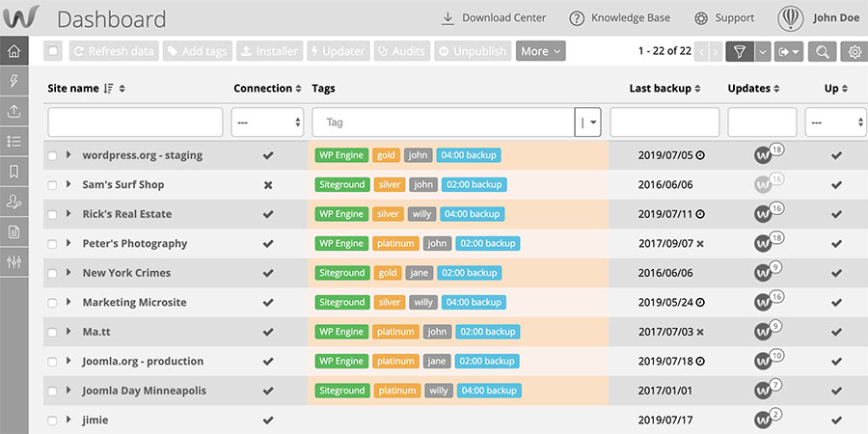Screen dimensions: 868x434
Task: Expand the Marketing Microsite row
Action: [x=68, y=302]
